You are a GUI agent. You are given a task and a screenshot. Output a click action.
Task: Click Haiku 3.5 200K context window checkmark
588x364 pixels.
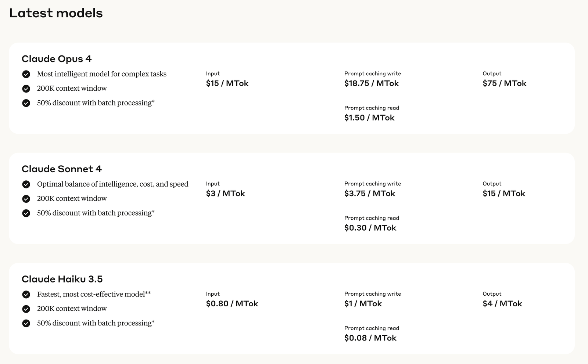[26, 309]
